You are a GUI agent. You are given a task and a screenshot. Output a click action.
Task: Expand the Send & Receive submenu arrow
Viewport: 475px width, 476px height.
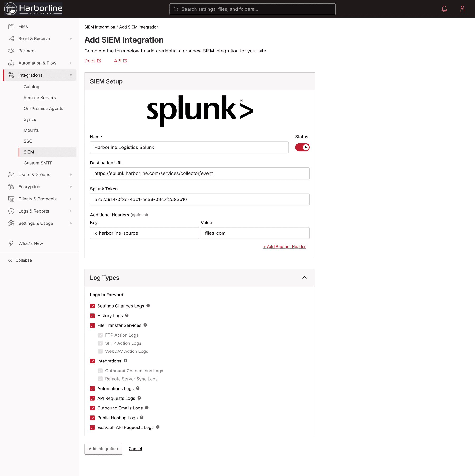(x=71, y=39)
